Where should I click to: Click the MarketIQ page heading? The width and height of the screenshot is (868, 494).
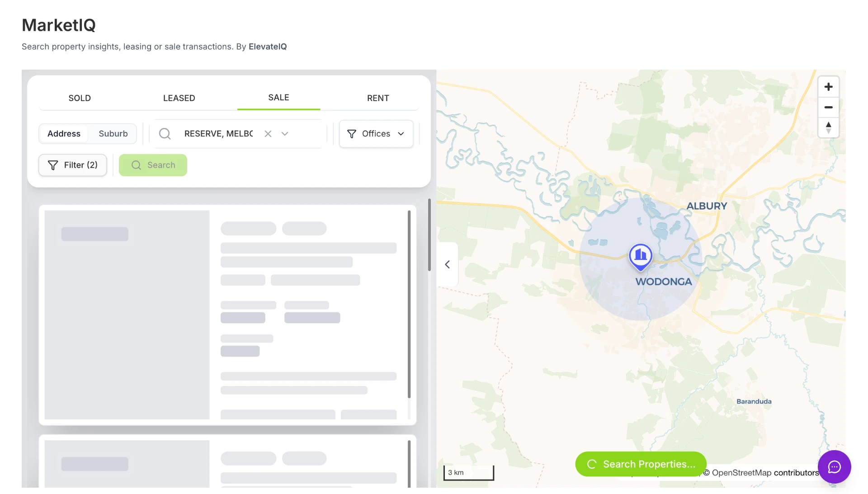pyautogui.click(x=59, y=25)
